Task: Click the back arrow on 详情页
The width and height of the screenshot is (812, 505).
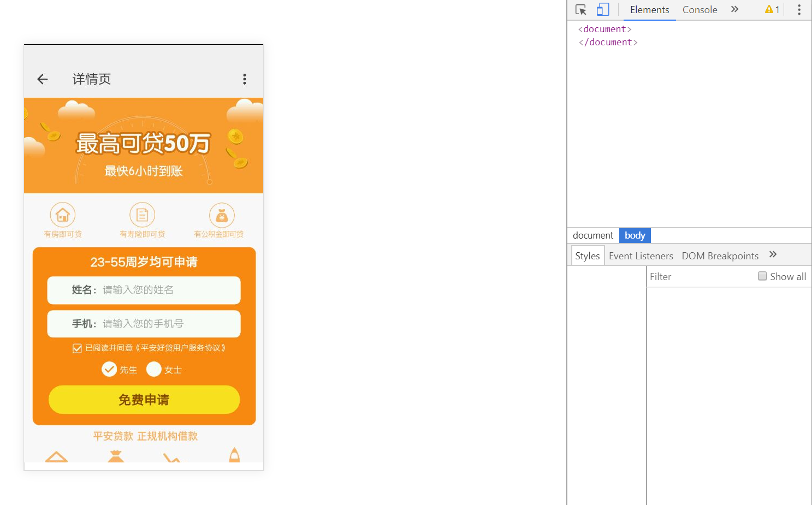Action: pos(42,79)
